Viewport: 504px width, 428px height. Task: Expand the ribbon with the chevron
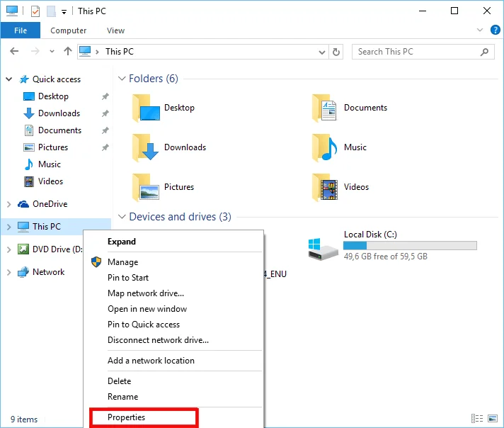coord(479,30)
